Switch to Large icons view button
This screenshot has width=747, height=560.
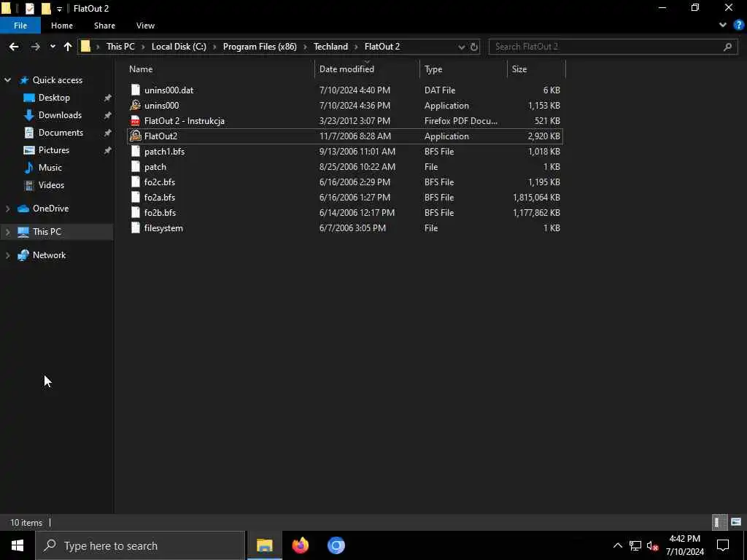click(x=736, y=522)
